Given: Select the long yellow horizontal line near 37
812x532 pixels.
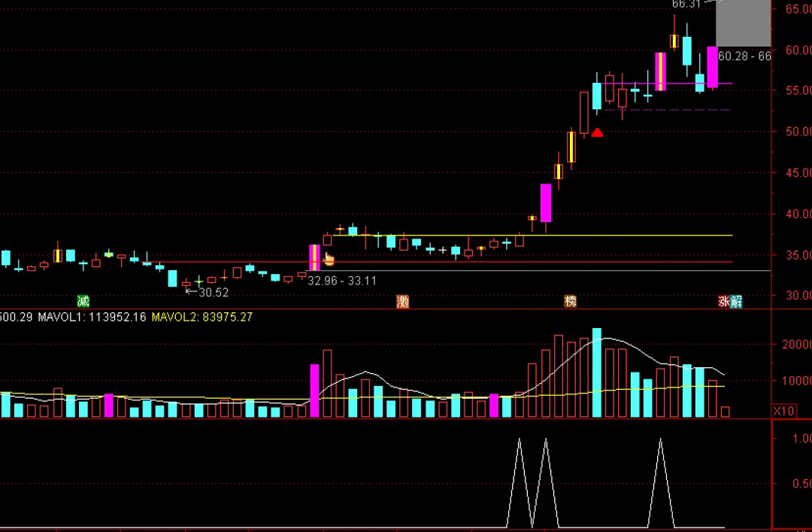Looking at the screenshot, I should pos(532,236).
